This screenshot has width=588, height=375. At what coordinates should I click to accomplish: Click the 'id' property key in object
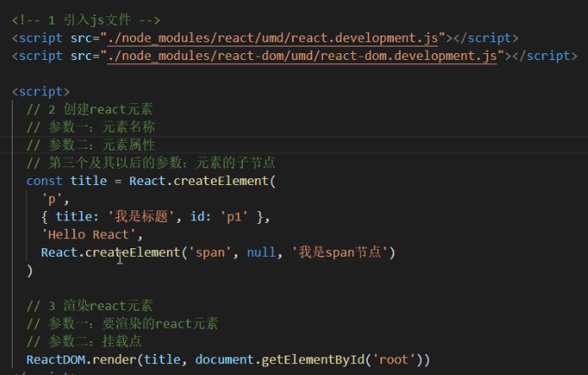[197, 217]
